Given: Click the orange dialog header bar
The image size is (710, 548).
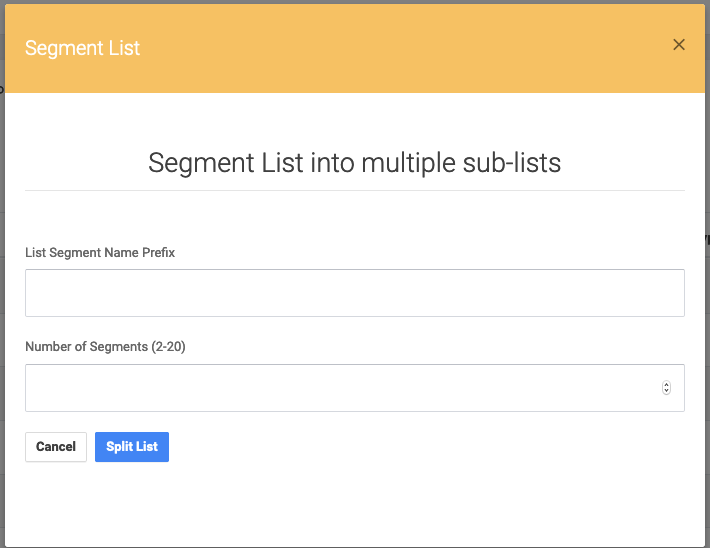Looking at the screenshot, I should [355, 48].
